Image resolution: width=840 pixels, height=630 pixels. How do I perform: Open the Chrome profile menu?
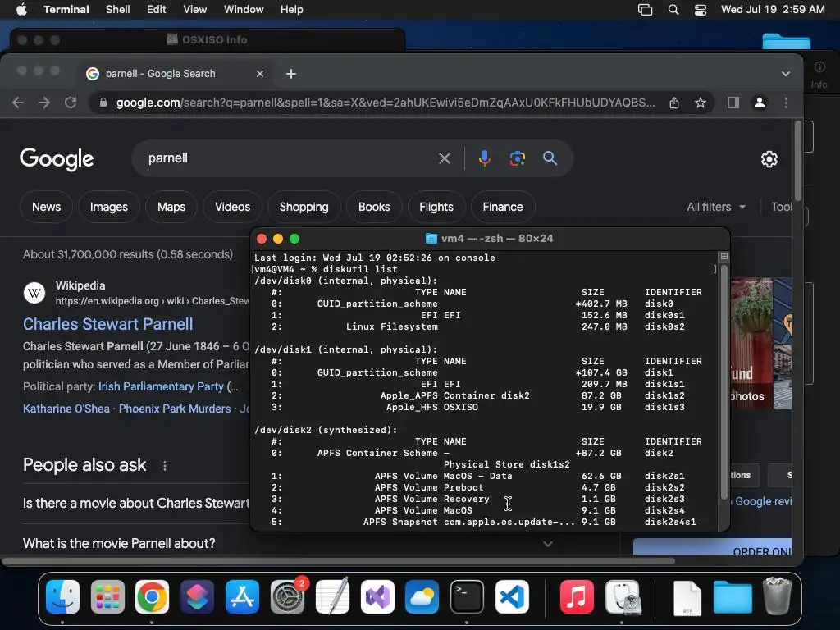[759, 103]
